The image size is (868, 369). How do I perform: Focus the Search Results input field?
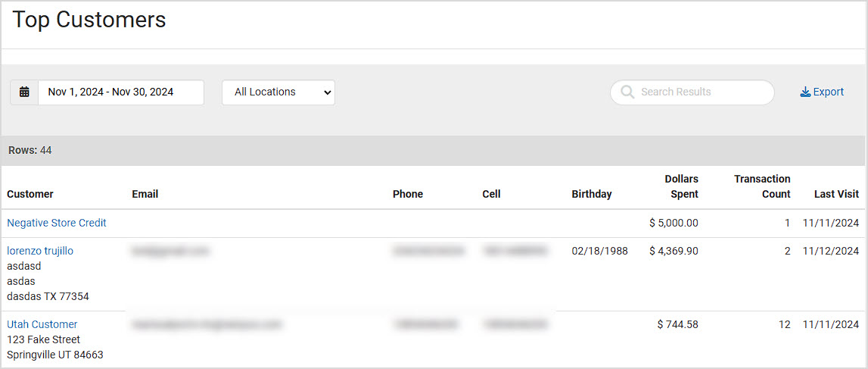coord(692,92)
